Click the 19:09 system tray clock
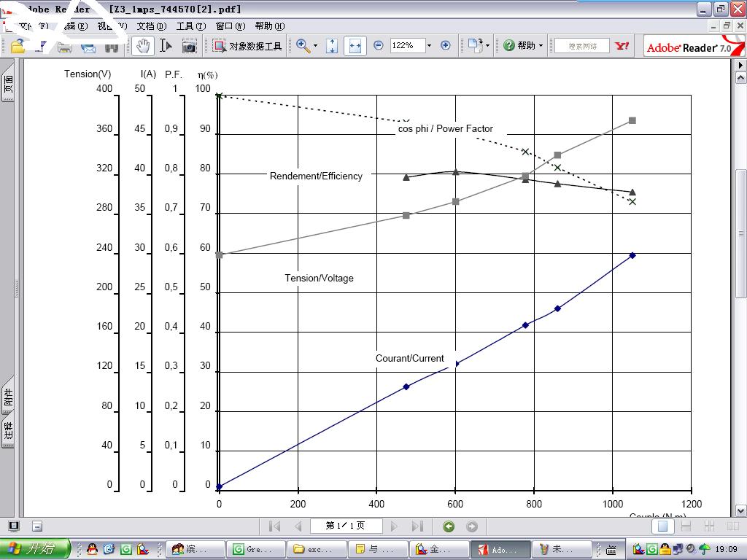The height and width of the screenshot is (560, 747). click(x=726, y=549)
